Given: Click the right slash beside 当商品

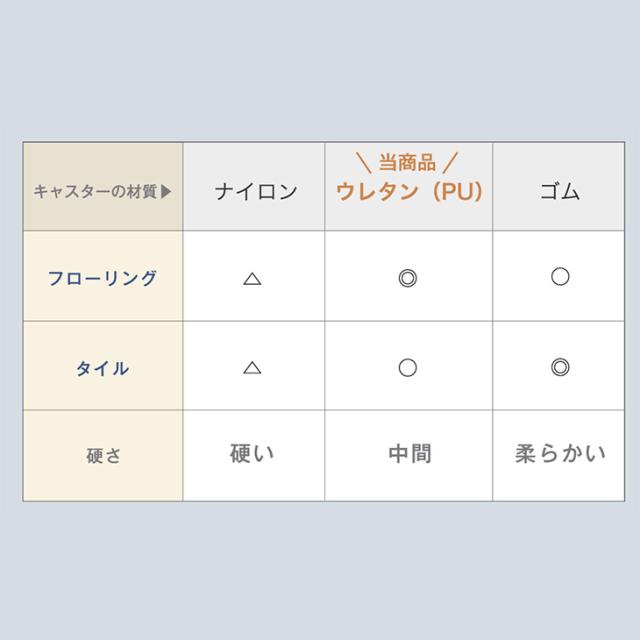Looking at the screenshot, I should tap(450, 162).
